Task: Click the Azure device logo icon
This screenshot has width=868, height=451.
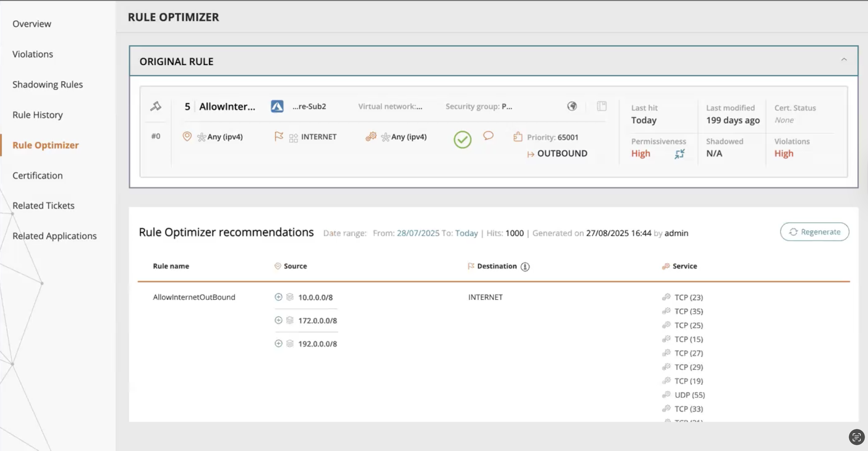Action: coord(277,106)
